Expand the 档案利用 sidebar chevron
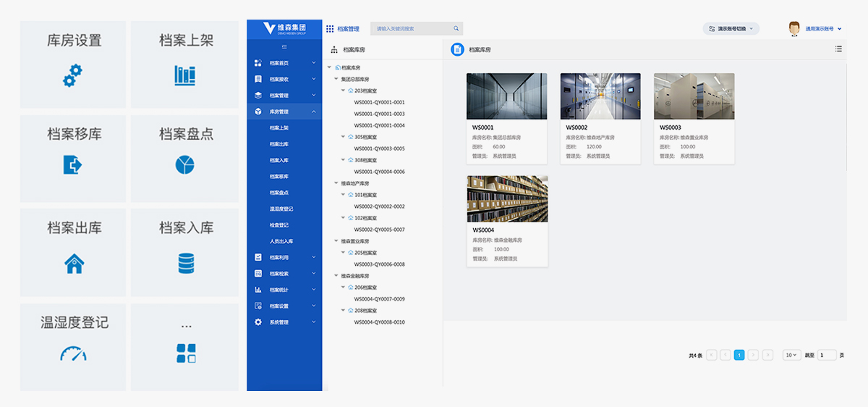Viewport: 868px width, 407px height. tap(314, 257)
